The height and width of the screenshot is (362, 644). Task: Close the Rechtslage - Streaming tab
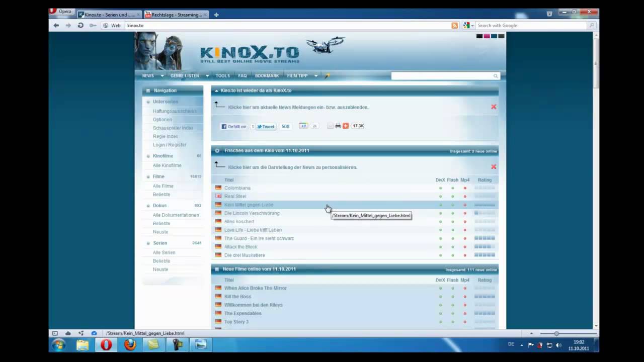coord(205,15)
